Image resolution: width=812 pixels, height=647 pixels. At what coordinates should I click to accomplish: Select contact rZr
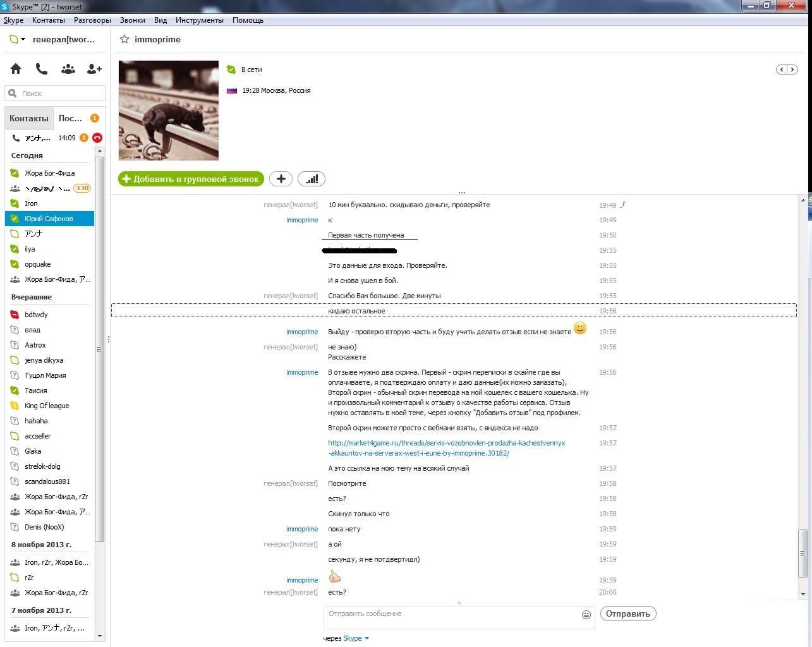(49, 577)
